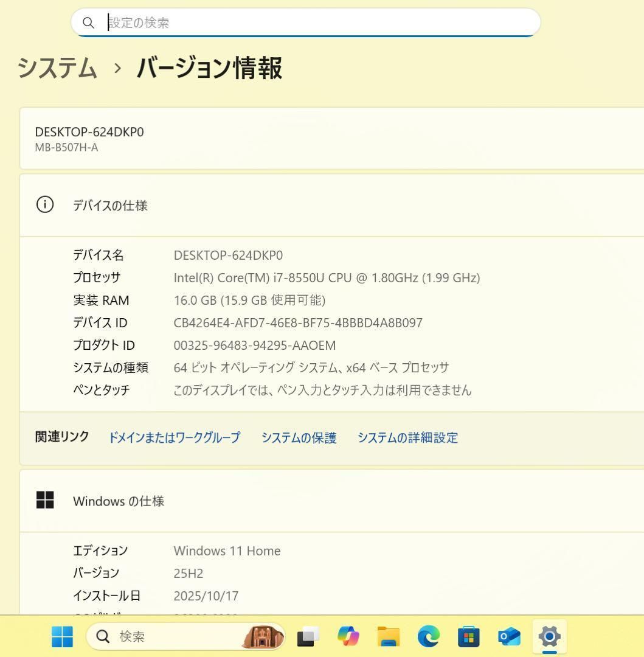Click the magnifier icon in the settings search bar

[x=89, y=23]
